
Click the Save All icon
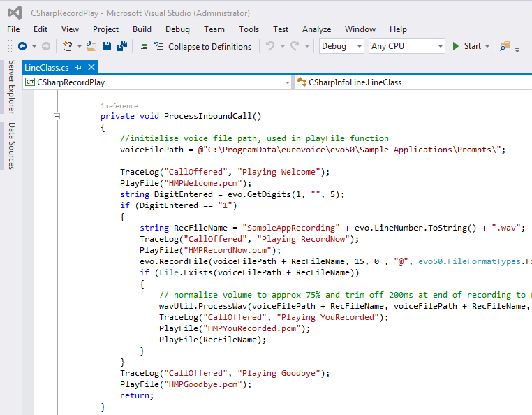(121, 46)
